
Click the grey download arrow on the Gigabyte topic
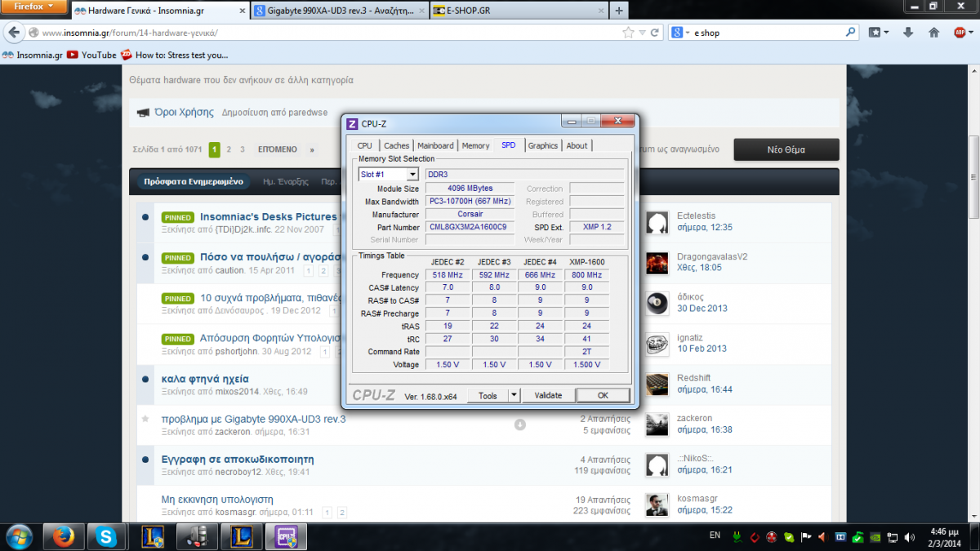[x=519, y=424]
